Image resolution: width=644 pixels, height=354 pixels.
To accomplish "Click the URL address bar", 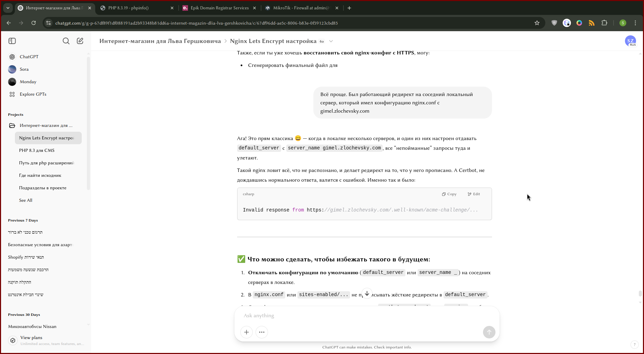I will (x=291, y=23).
